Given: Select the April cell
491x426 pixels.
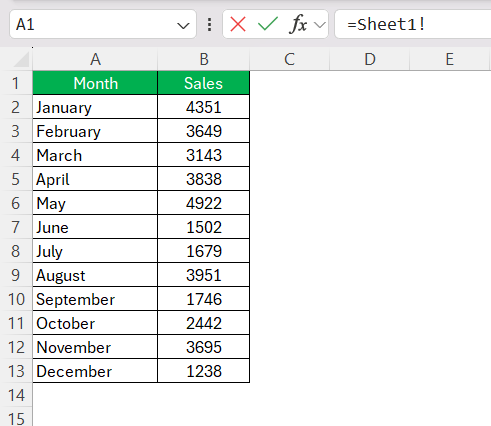Looking at the screenshot, I should [x=95, y=179].
